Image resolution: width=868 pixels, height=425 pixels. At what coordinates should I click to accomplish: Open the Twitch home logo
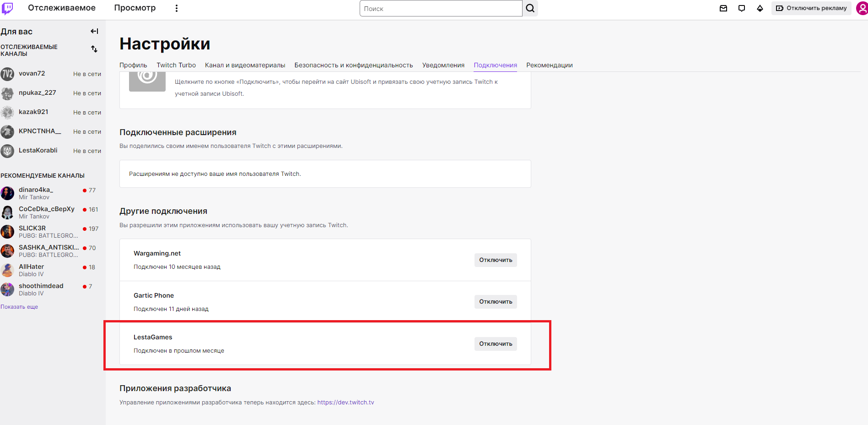(x=7, y=8)
